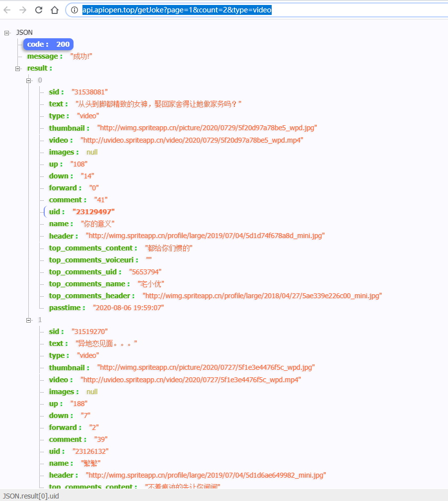Image resolution: width=448 pixels, height=501 pixels.
Task: Click forward value "2"
Action: coord(94,427)
